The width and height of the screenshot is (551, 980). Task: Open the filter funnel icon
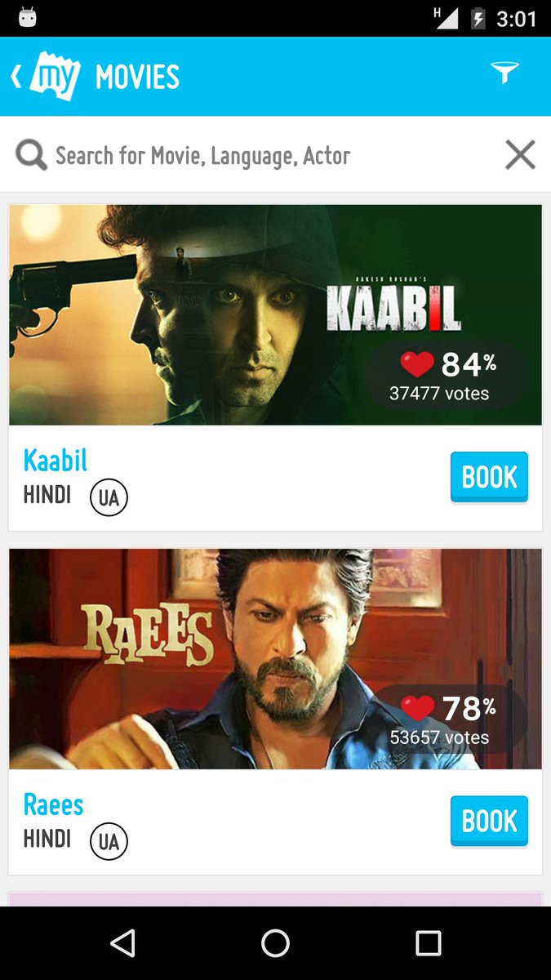coord(504,73)
